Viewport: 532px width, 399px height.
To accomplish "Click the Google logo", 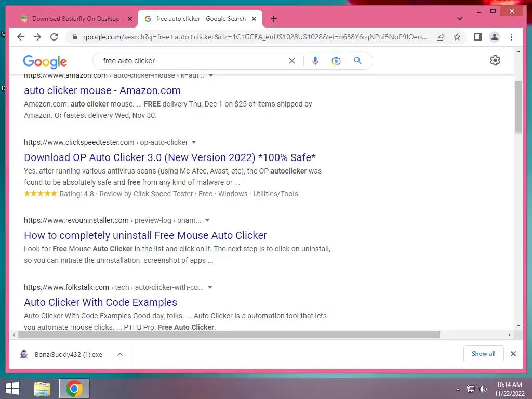I will pyautogui.click(x=45, y=61).
